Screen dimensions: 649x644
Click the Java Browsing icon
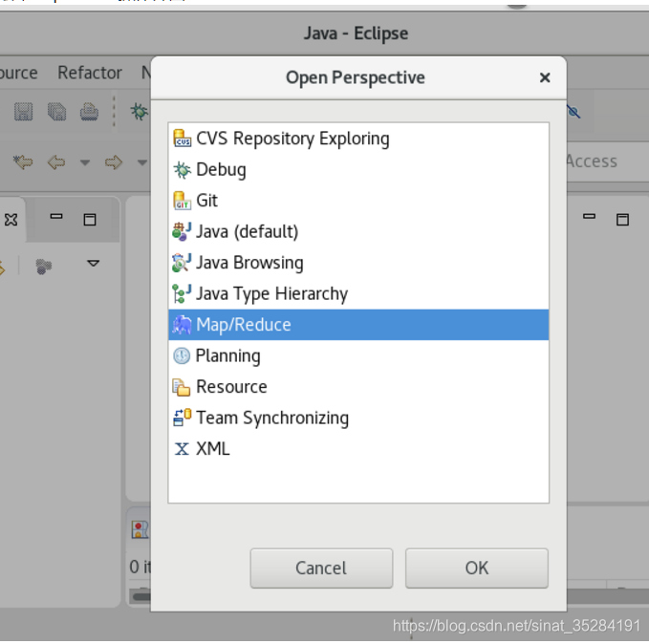(x=182, y=263)
